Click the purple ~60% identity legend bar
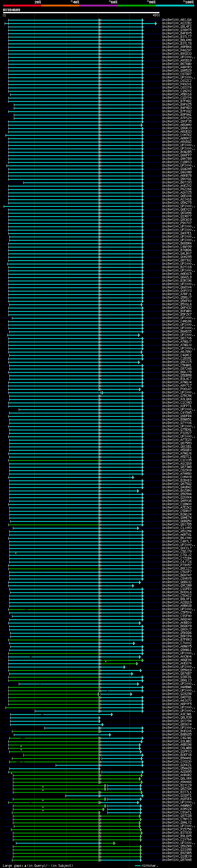The width and height of the screenshot is (197, 868). (x=98, y=6)
